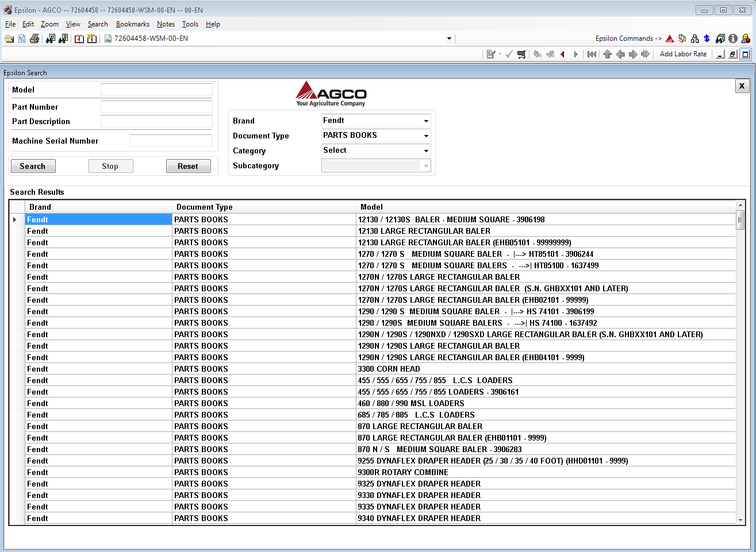Click the Machine Serial Number field
756x552 pixels.
coord(171,141)
